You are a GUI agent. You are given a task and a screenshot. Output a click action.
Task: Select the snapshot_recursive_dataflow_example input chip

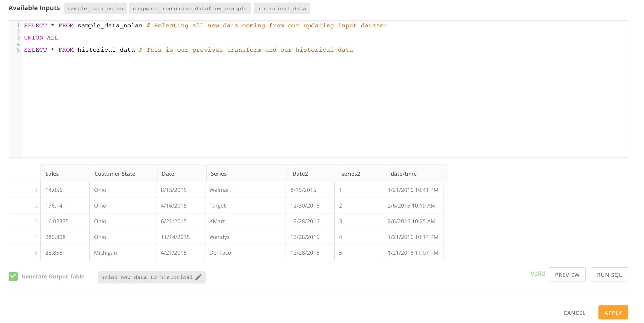[190, 8]
